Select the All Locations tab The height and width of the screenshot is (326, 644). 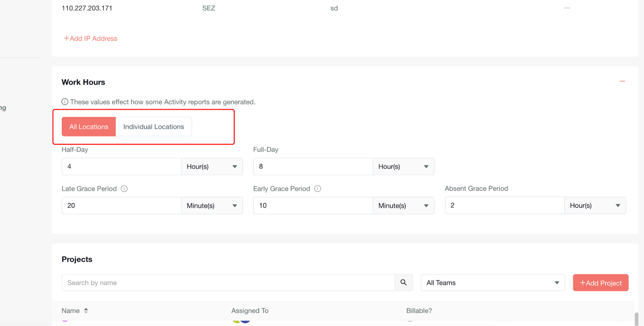pos(89,127)
